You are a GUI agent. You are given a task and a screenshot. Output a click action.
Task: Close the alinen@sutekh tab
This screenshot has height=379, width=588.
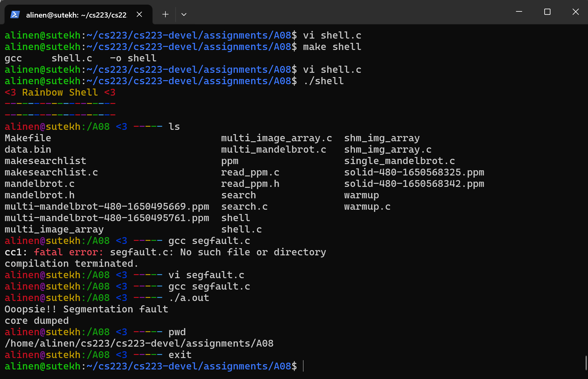(x=139, y=14)
